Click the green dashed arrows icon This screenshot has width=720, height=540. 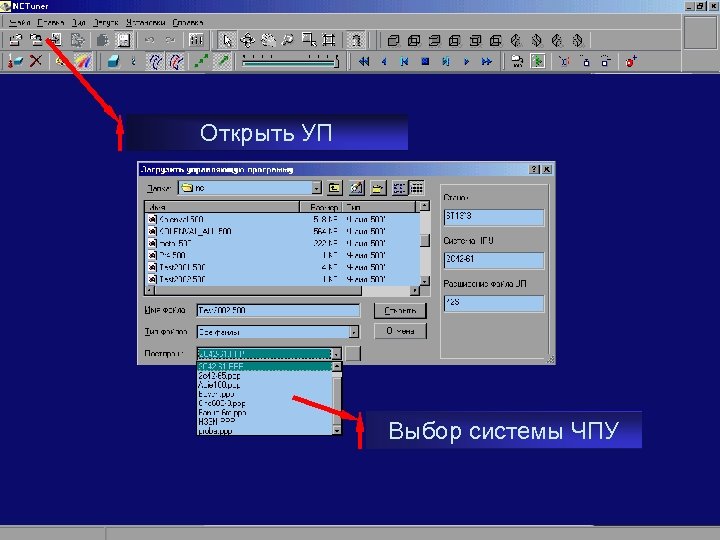[x=202, y=61]
